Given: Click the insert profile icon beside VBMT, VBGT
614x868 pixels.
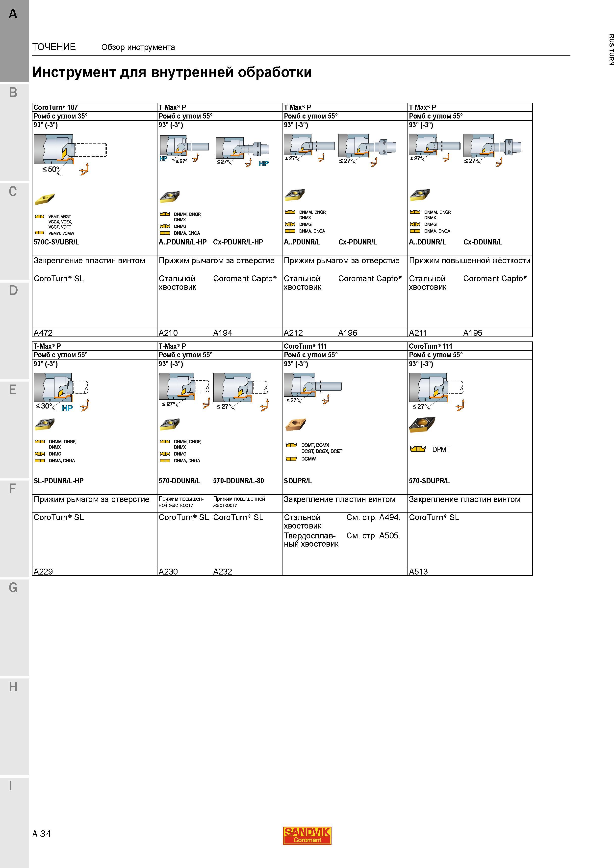Looking at the screenshot, I should click(39, 216).
